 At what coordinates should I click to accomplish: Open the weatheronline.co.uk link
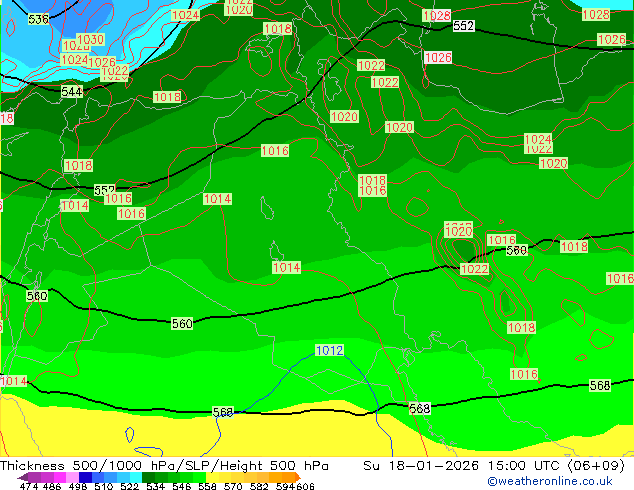click(x=549, y=481)
